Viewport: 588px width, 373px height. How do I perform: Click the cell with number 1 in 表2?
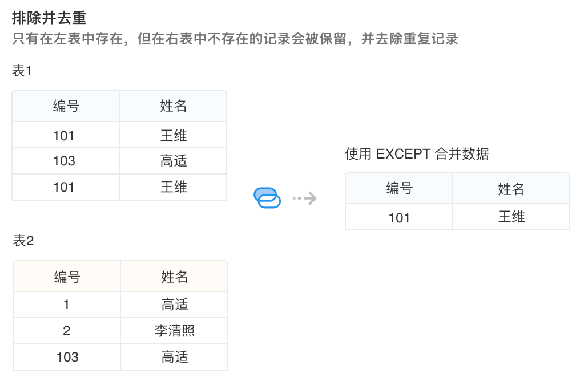67,305
